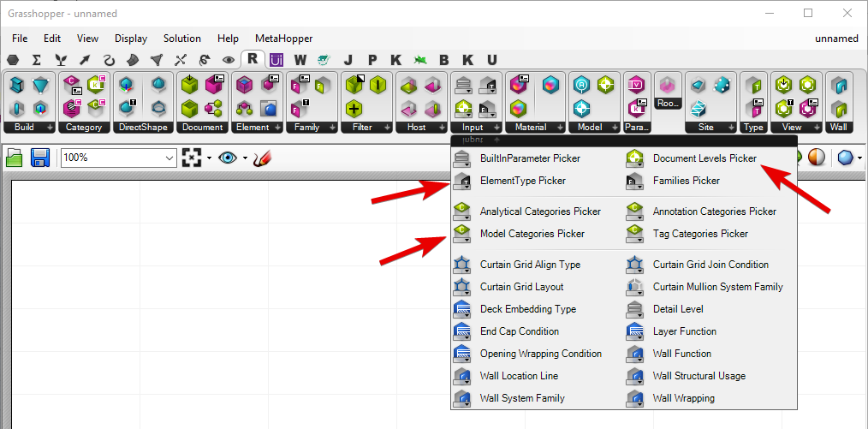Click the Analytical Categories Picker entry
The height and width of the screenshot is (429, 868).
(540, 212)
